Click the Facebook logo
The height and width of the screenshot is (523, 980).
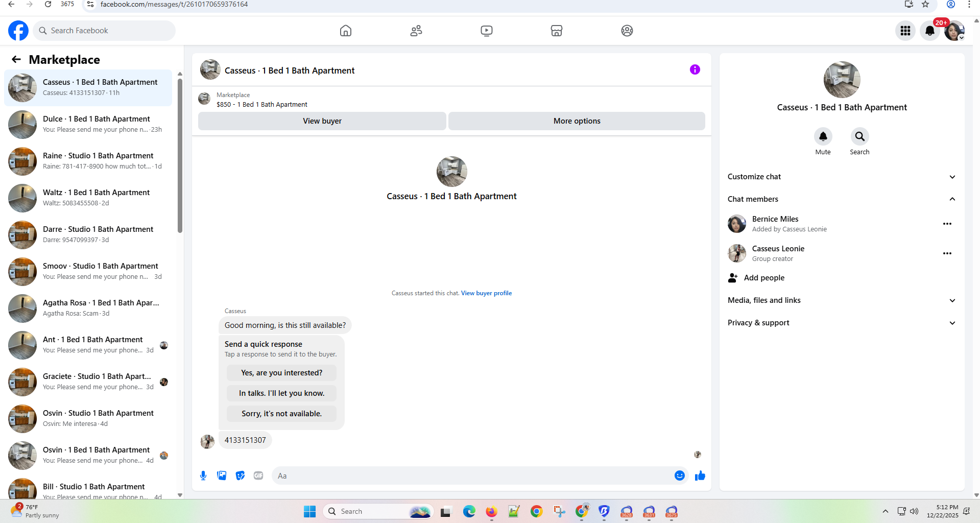(x=18, y=31)
